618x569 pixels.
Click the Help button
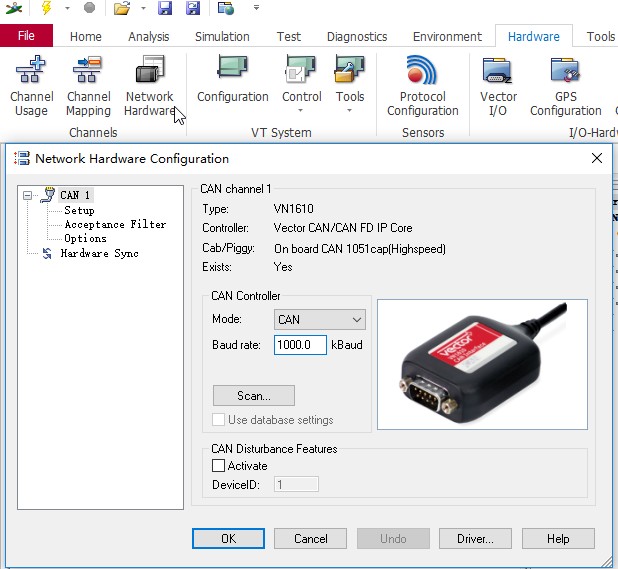point(558,539)
